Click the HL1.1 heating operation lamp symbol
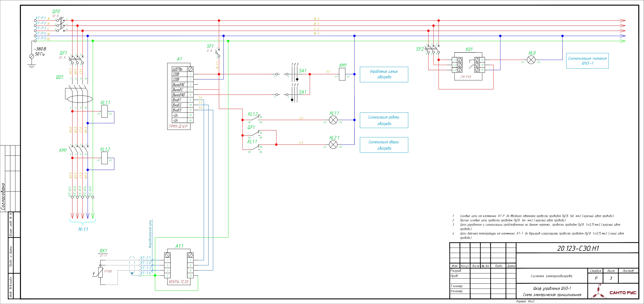Viewport: 644px width, 304px height. (x=333, y=120)
